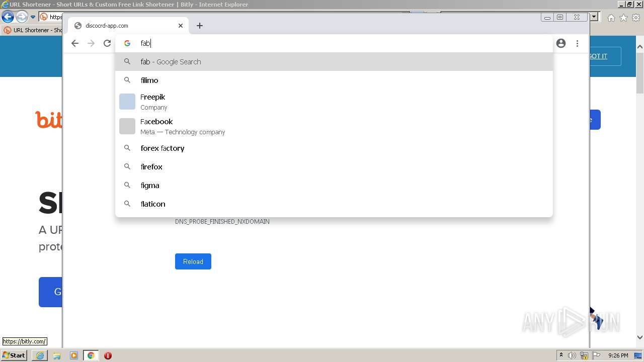Open media player taskbar icon
The height and width of the screenshot is (362, 644).
pyautogui.click(x=74, y=355)
